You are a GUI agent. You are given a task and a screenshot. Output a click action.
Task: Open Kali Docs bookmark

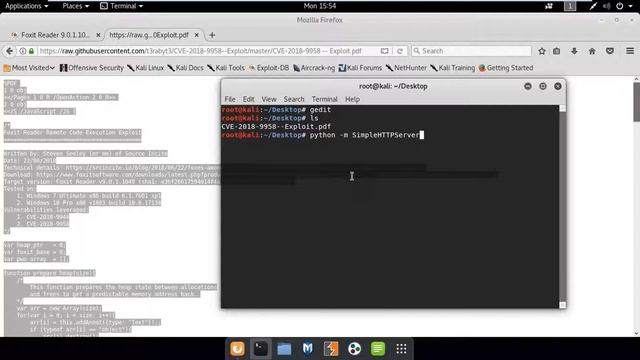click(x=186, y=68)
